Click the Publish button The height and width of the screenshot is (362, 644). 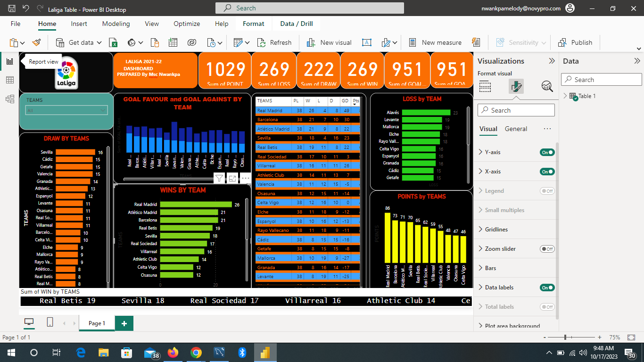[x=575, y=42]
